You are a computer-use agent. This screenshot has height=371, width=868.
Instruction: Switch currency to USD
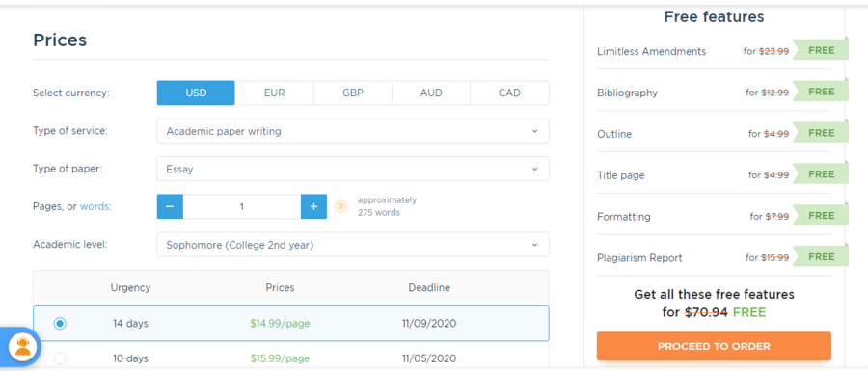(x=196, y=93)
